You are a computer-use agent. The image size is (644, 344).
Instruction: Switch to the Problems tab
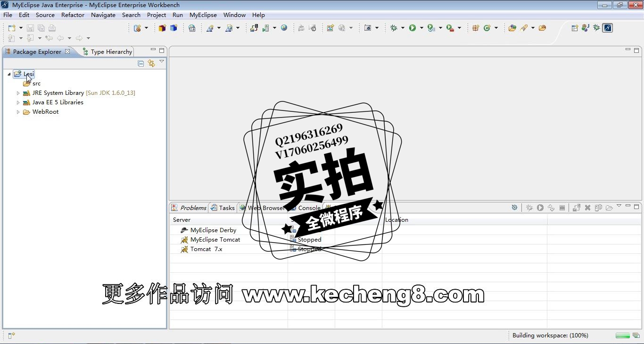189,208
